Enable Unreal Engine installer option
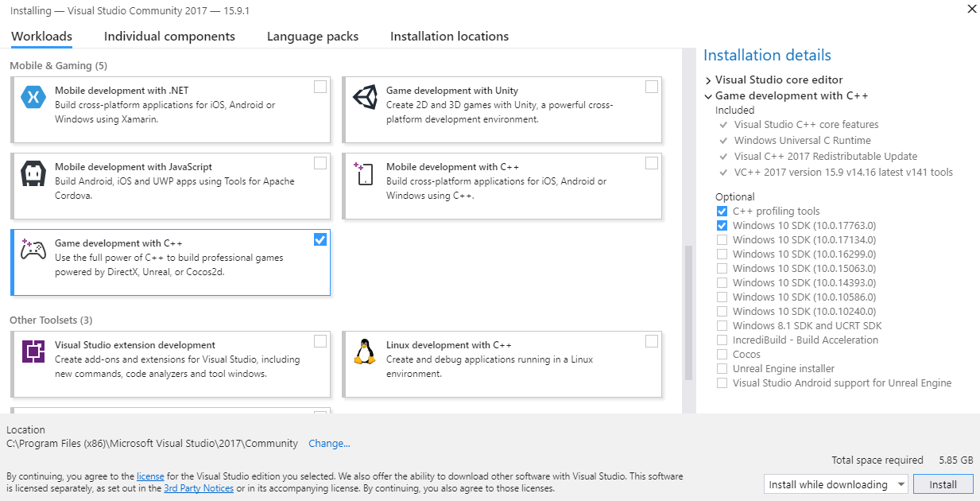Viewport: 980px width, 501px height. [x=722, y=369]
